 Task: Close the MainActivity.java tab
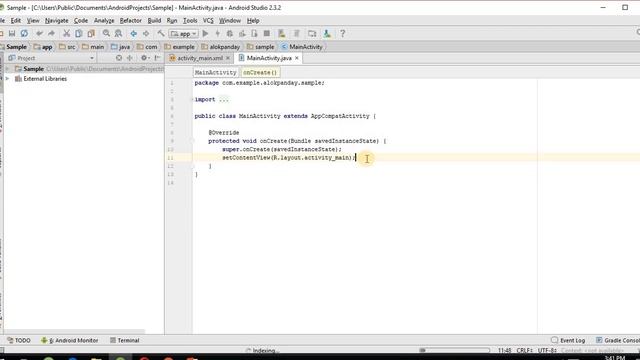click(297, 58)
